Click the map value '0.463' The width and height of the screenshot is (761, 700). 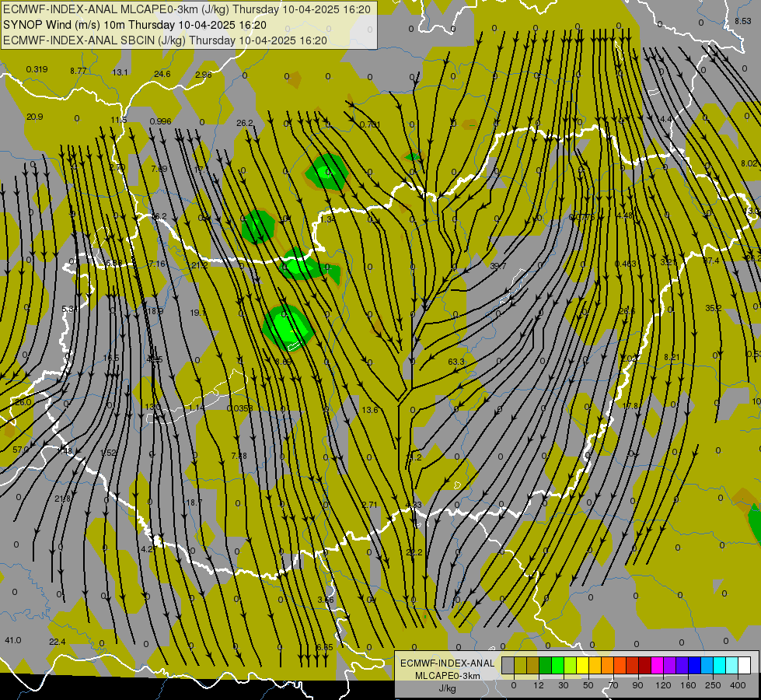pyautogui.click(x=626, y=264)
